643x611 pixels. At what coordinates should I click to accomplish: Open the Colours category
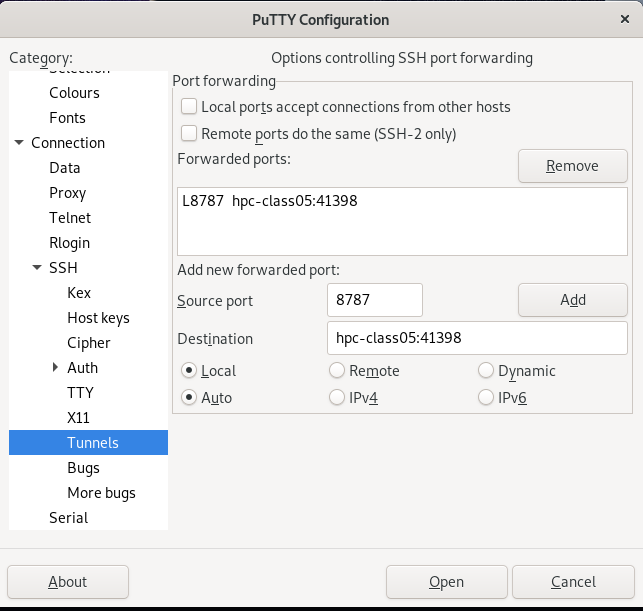tap(74, 93)
